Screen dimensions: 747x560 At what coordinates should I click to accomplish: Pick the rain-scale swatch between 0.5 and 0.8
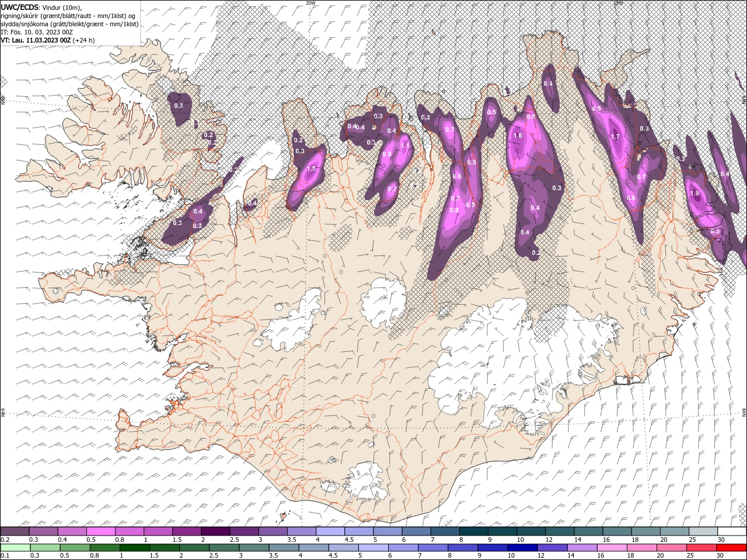tap(75, 548)
